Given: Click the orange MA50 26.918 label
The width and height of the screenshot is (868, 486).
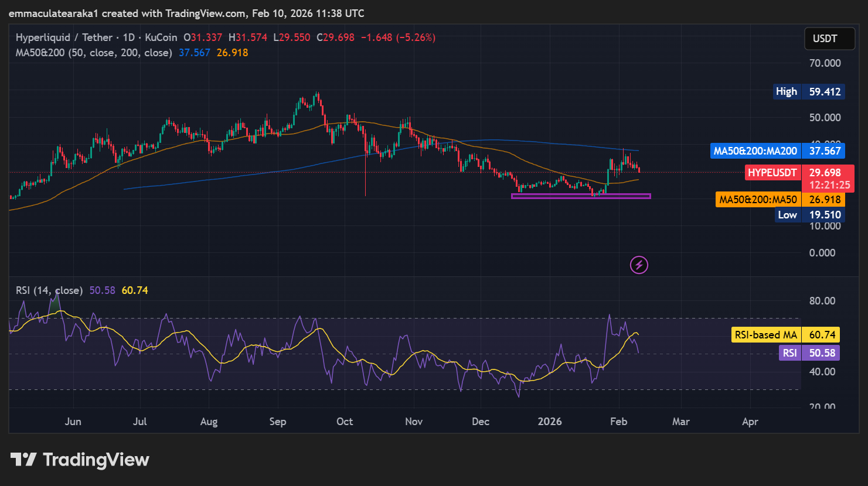Looking at the screenshot, I should coord(780,200).
